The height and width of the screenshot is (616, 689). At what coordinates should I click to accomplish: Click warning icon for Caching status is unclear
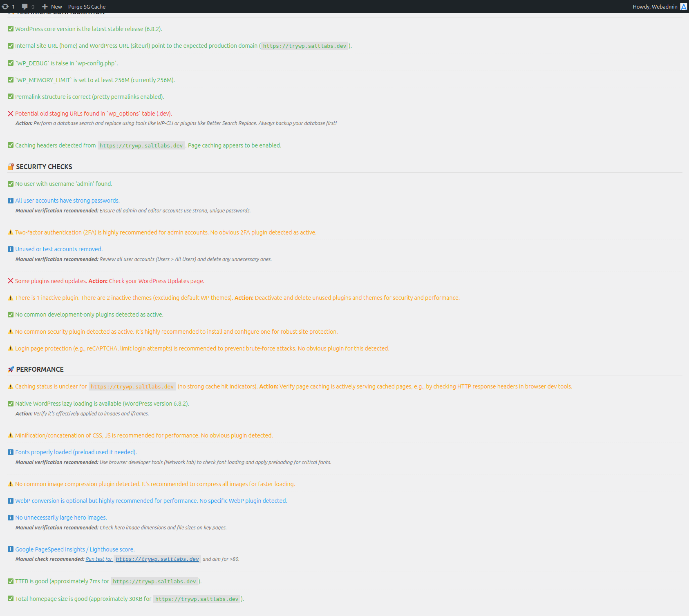(11, 386)
